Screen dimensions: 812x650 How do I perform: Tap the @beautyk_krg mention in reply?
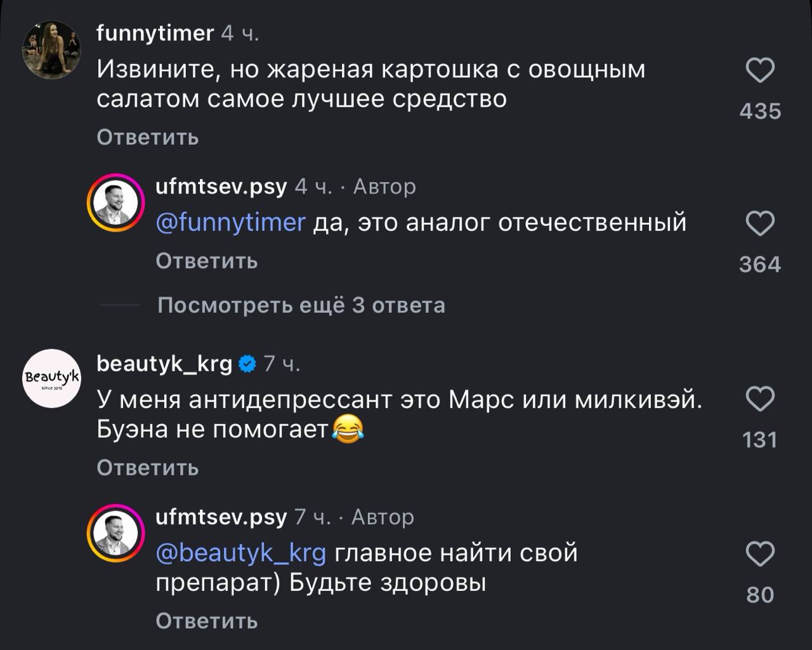(240, 553)
